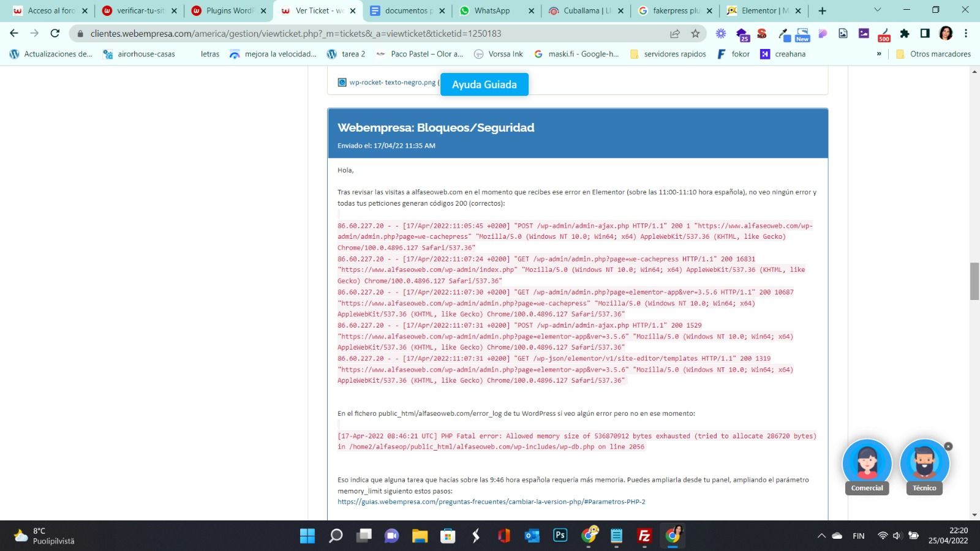Show hidden system tray icons
Image resolution: width=980 pixels, height=551 pixels.
tap(821, 536)
